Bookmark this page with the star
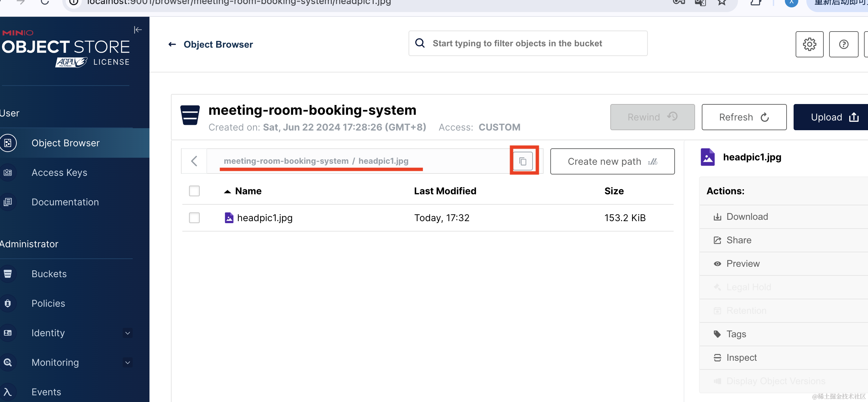Image resolution: width=868 pixels, height=402 pixels. [x=722, y=3]
